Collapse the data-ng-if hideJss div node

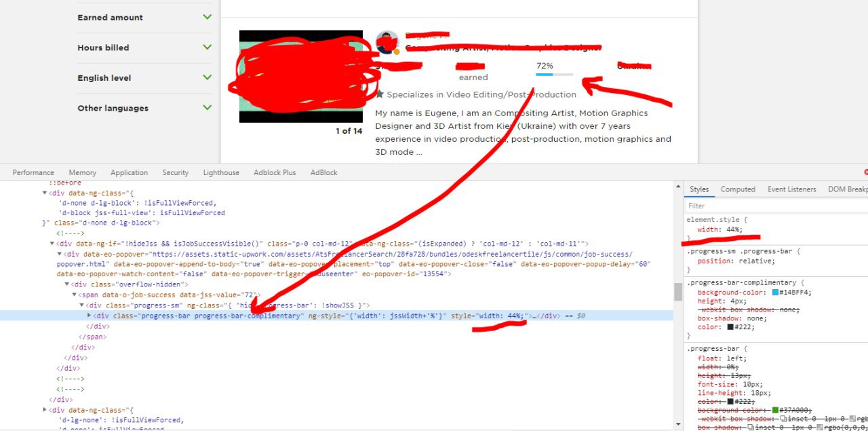point(52,244)
